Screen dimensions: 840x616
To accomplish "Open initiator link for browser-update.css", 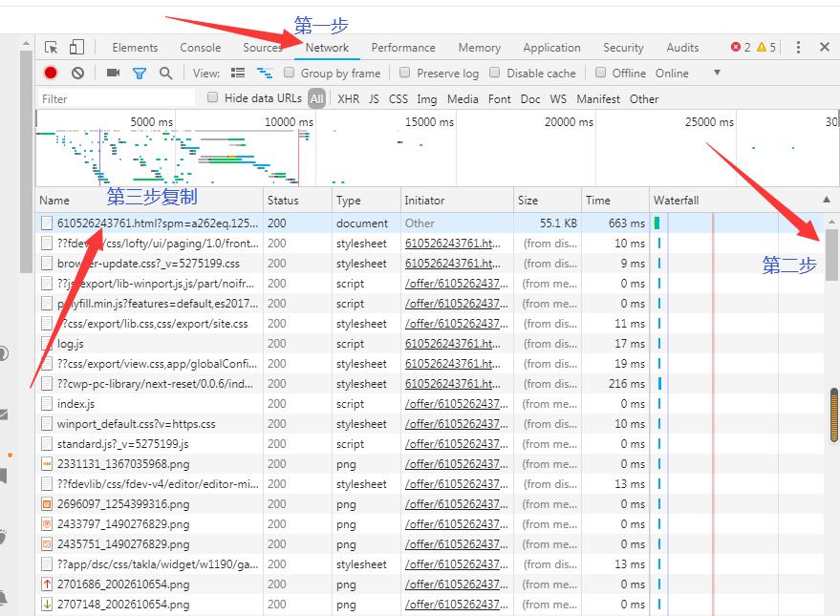I will pos(450,264).
